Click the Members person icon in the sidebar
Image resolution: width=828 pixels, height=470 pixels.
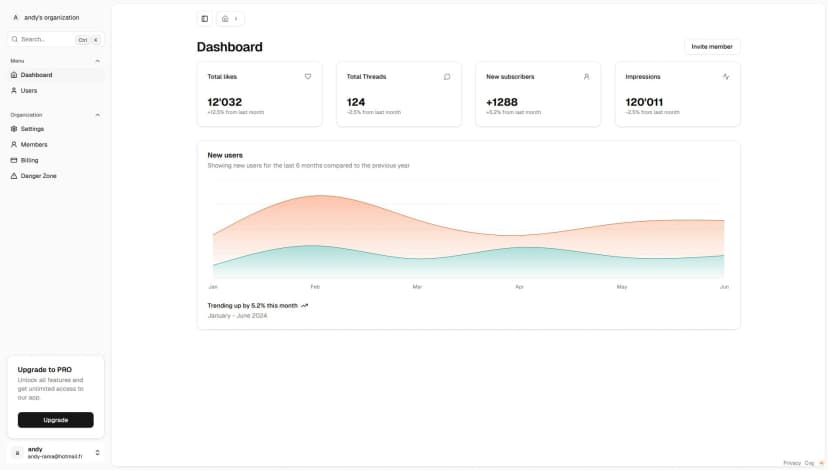pos(14,145)
